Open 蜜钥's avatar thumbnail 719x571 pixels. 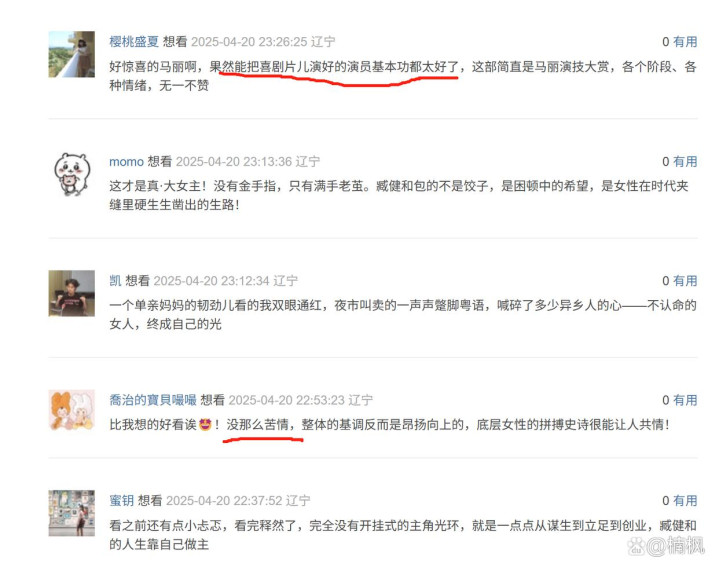[72, 513]
